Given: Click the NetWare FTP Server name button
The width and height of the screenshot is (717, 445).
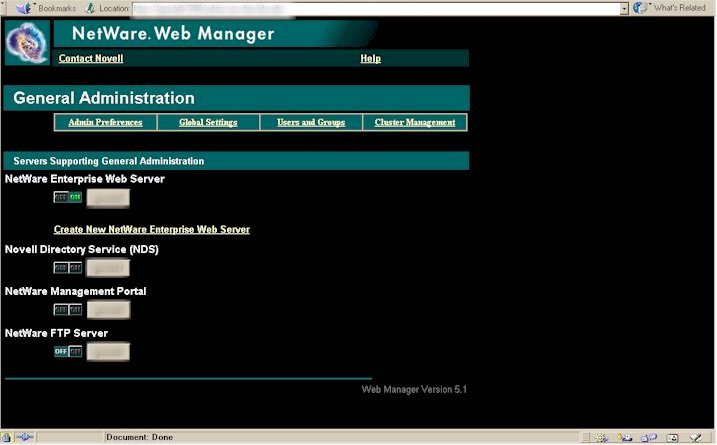Looking at the screenshot, I should click(108, 352).
